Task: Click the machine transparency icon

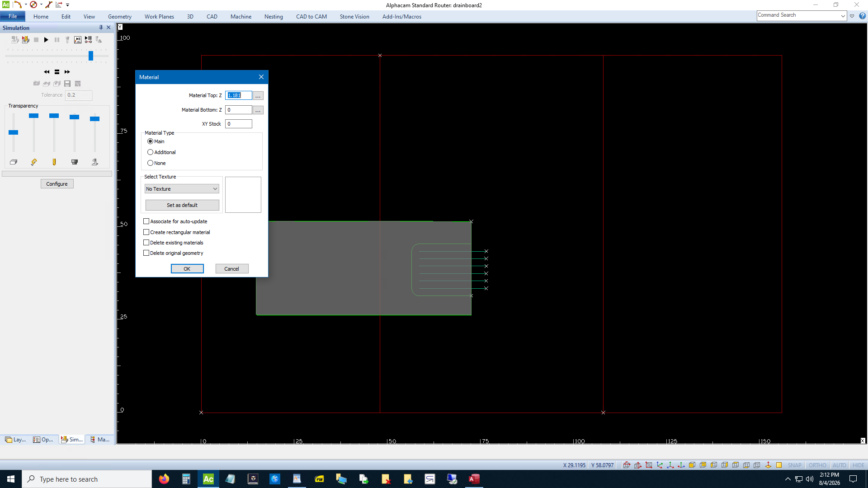Action: (x=95, y=162)
